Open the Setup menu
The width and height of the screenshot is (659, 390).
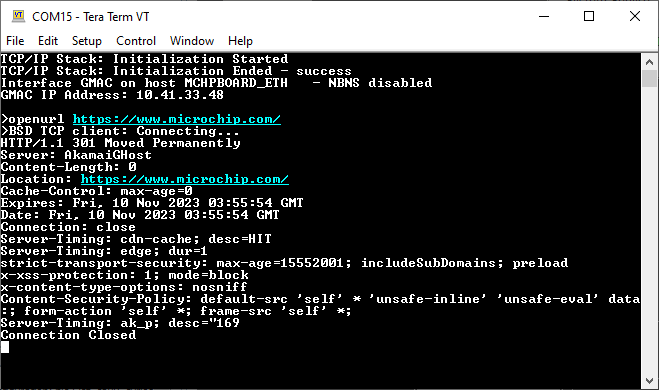point(87,41)
